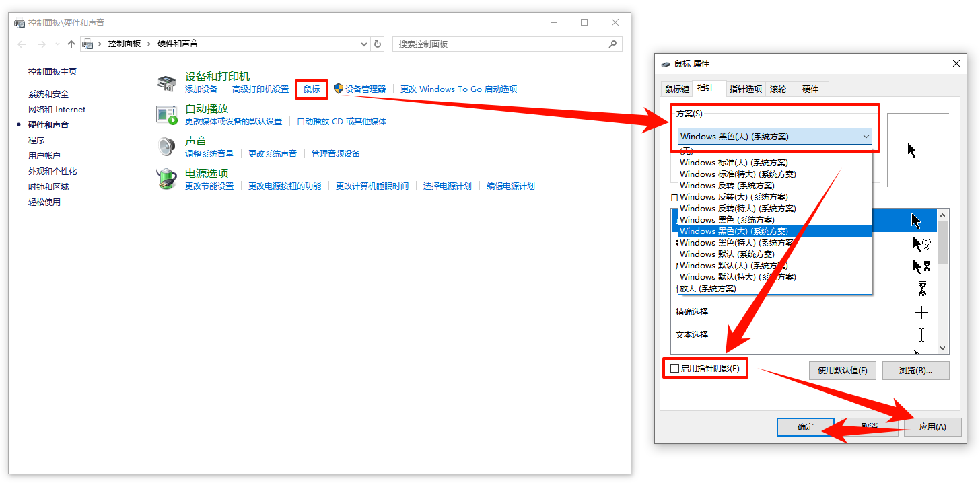
Task: Click the Control Panel icon in the address bar
Action: point(87,44)
